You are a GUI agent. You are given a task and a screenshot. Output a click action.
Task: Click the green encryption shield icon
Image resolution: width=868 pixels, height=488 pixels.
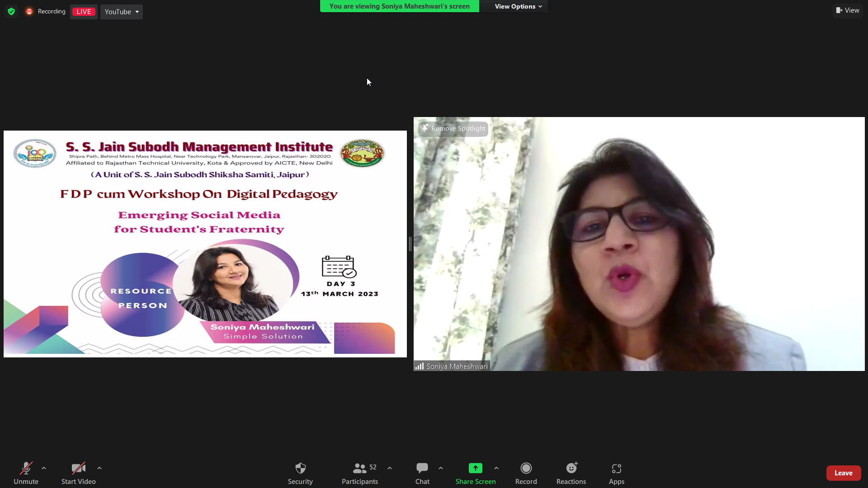11,11
